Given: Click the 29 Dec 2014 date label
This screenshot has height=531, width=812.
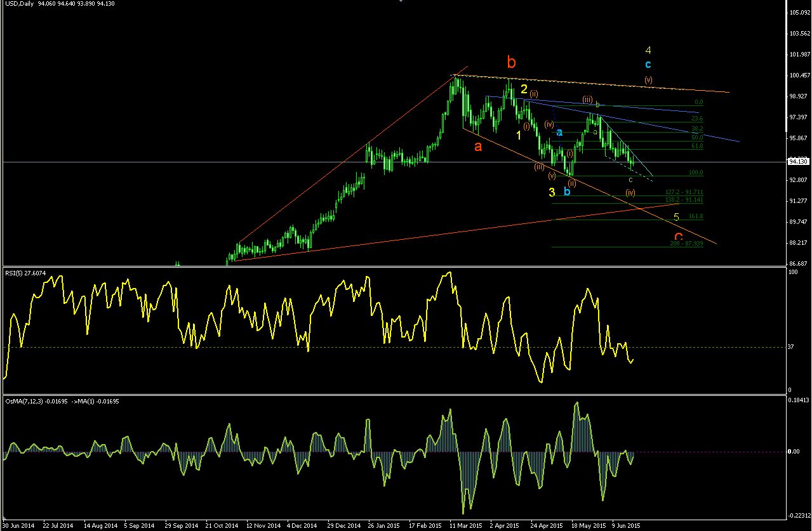Looking at the screenshot, I should (x=343, y=526).
